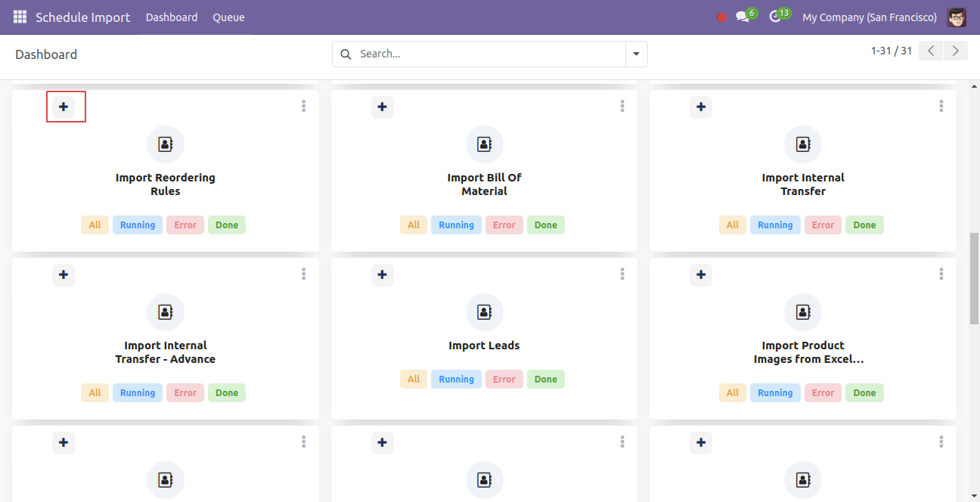Open kebab menu on Import Leads card
Screen dimensions: 980x502
[x=622, y=274]
